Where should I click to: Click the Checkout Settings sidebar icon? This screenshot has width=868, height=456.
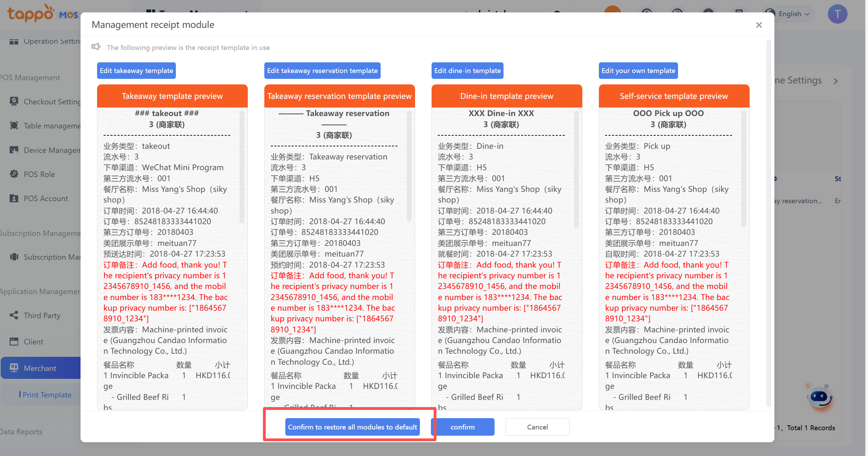[14, 102]
